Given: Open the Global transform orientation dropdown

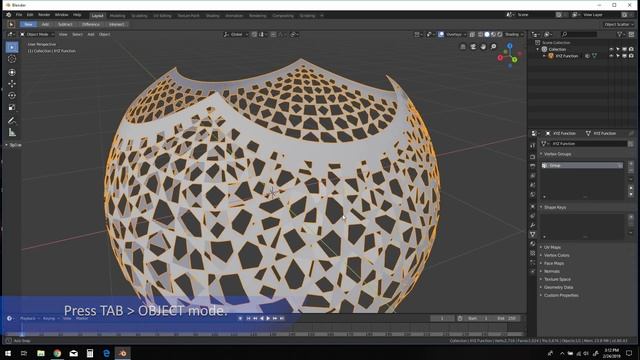Looking at the screenshot, I should tap(236, 34).
